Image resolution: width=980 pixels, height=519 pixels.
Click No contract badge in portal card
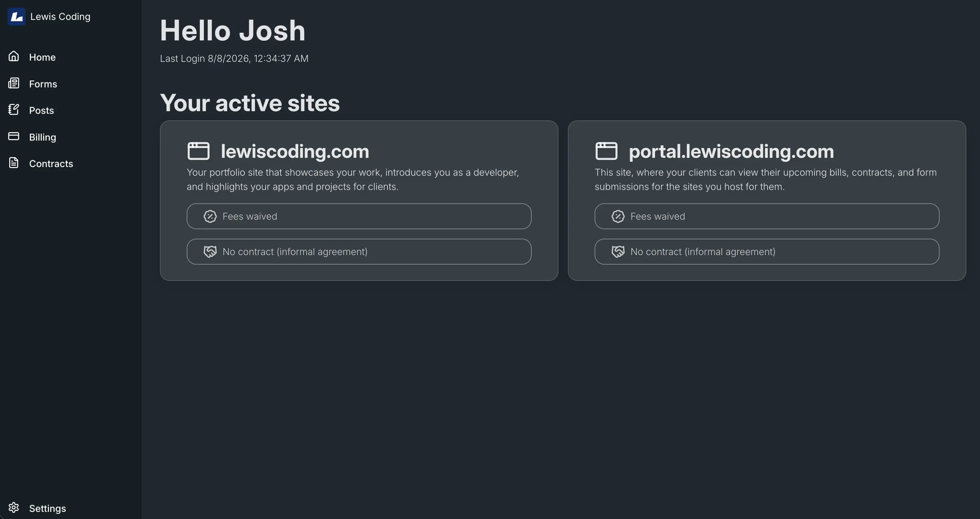click(x=767, y=252)
